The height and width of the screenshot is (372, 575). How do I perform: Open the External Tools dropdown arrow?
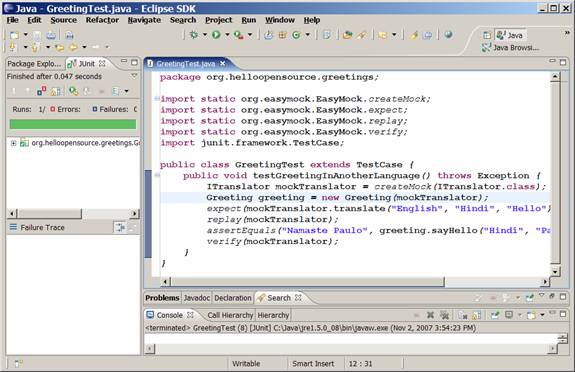click(x=250, y=35)
